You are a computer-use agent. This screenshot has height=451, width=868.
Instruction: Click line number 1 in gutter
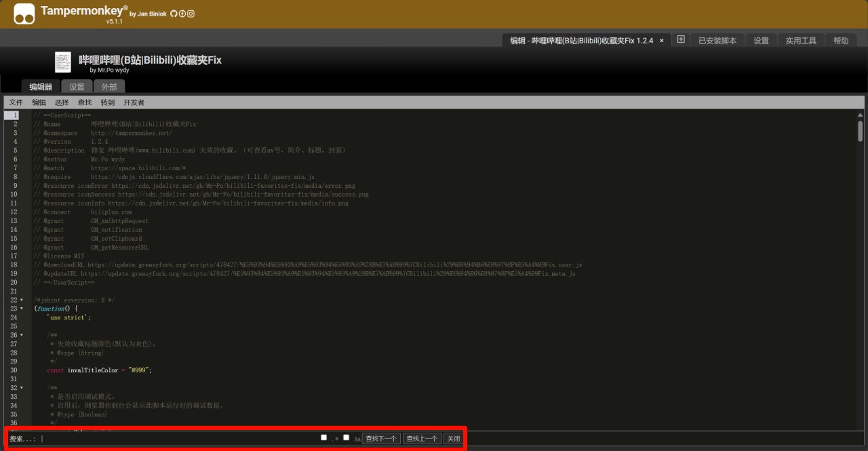15,115
